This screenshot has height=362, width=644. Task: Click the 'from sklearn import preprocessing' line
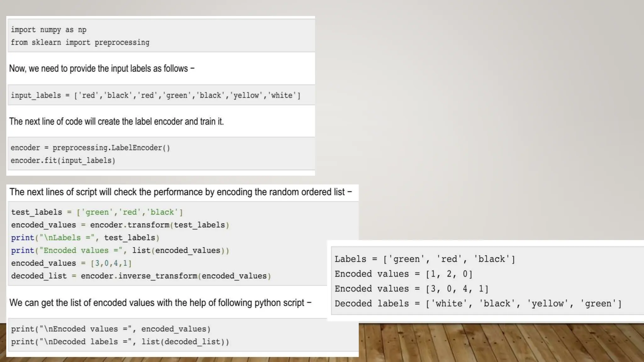point(80,42)
